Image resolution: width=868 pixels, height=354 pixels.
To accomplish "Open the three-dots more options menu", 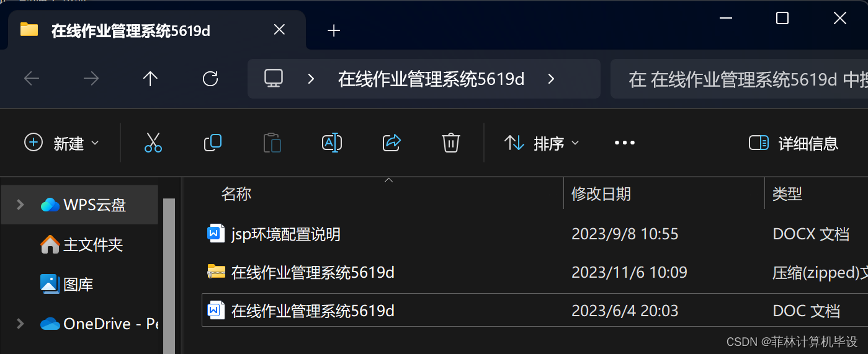I will pyautogui.click(x=624, y=143).
